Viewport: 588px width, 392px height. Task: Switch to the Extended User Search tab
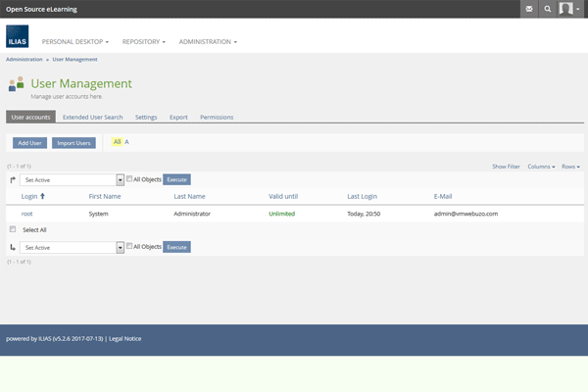[x=93, y=117]
